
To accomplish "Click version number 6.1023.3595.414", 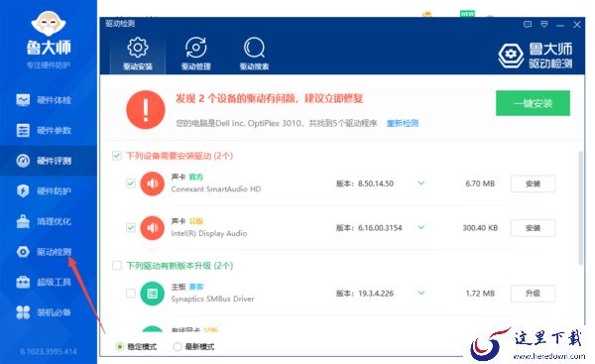I will coord(49,352).
